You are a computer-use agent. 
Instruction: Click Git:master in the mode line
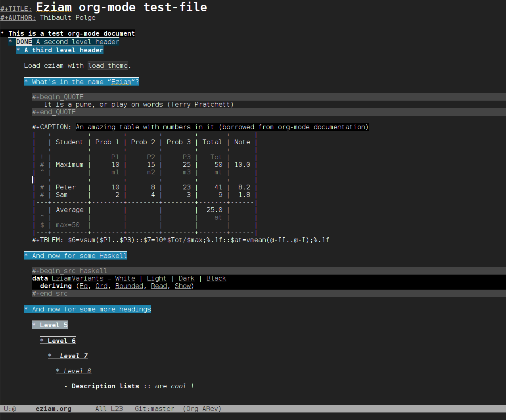[x=155, y=409]
